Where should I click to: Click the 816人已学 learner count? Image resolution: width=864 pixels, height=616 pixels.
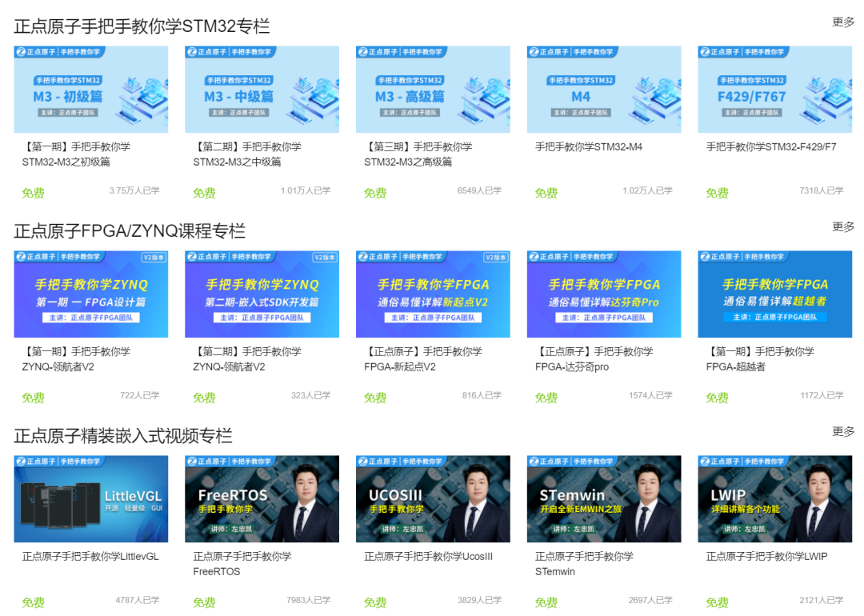(482, 396)
